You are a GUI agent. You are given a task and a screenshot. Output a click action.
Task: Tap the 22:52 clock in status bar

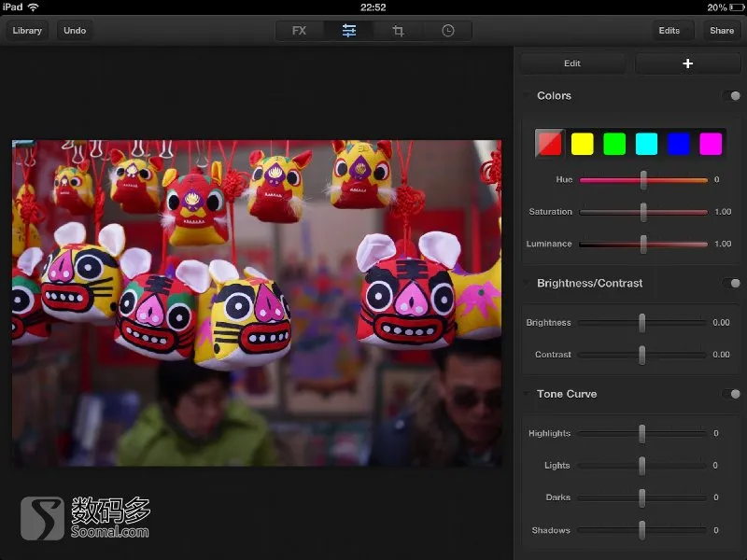click(373, 7)
